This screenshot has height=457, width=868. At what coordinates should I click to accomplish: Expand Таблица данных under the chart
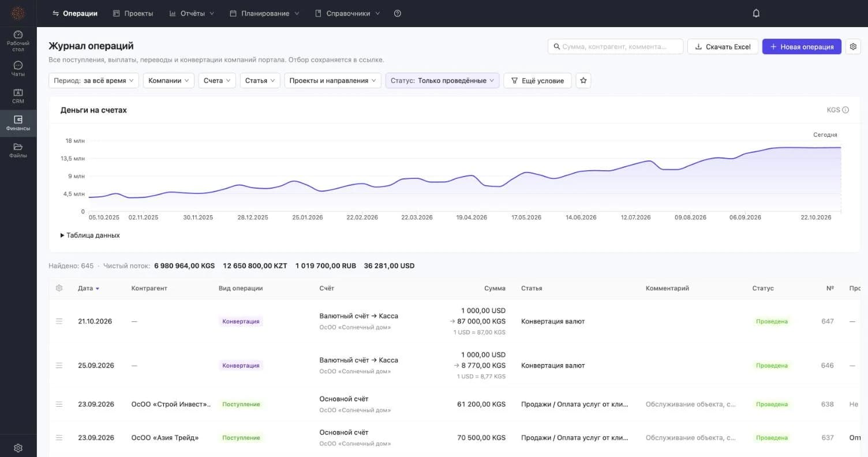coord(90,235)
